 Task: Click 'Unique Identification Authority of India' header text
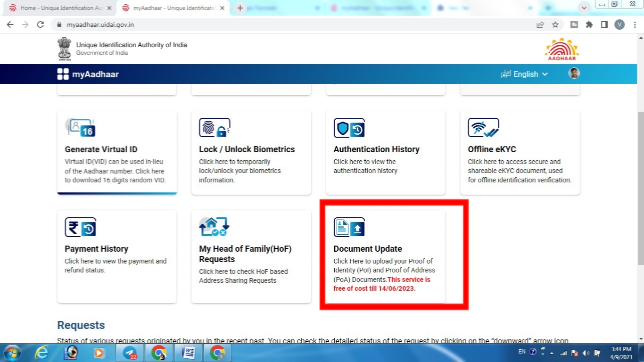(x=132, y=45)
